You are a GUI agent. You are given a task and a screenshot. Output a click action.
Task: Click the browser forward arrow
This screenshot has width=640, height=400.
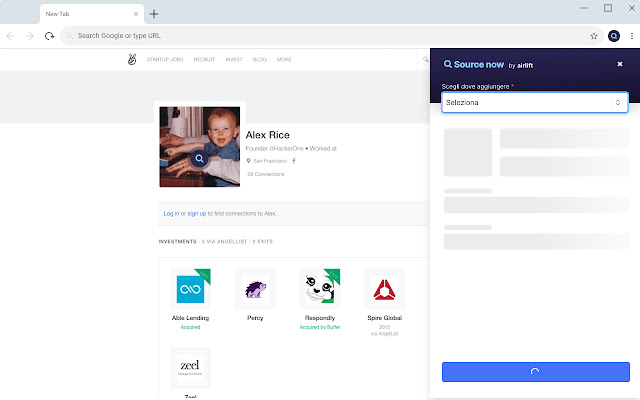coord(30,36)
